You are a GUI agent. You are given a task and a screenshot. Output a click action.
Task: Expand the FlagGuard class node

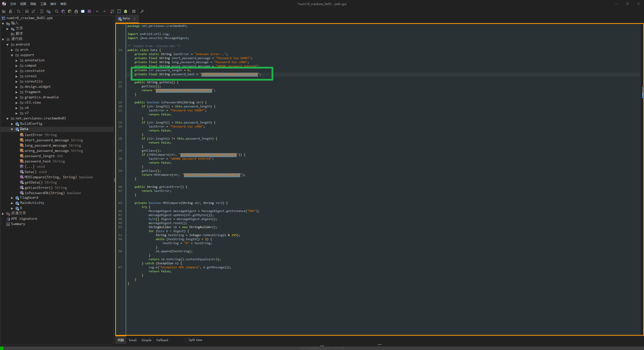12,198
